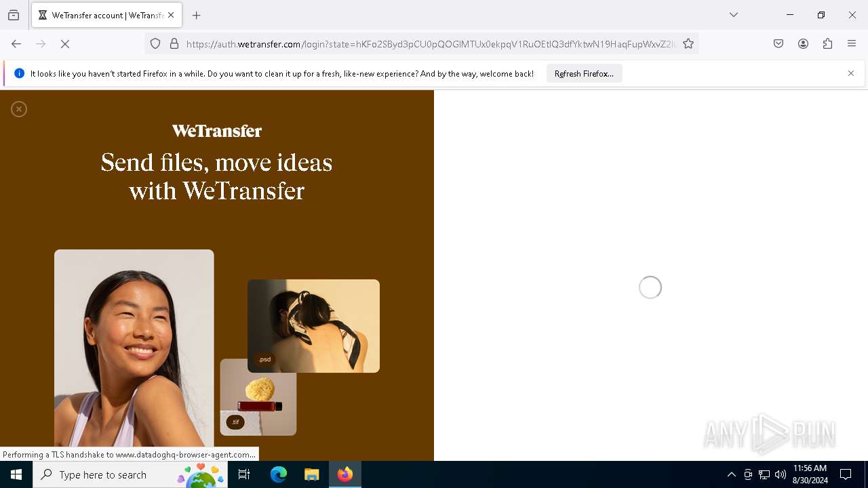Launch Microsoft Edge from taskbar
The image size is (868, 488).
point(279,474)
